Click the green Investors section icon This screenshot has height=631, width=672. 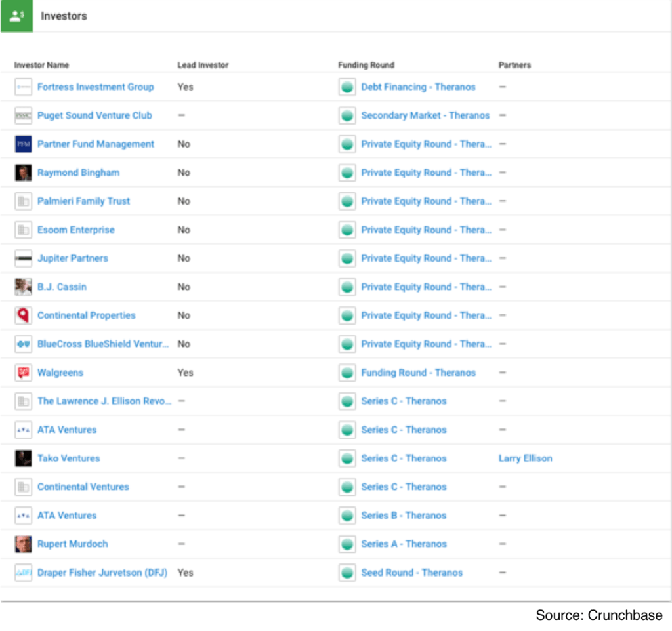(16, 16)
